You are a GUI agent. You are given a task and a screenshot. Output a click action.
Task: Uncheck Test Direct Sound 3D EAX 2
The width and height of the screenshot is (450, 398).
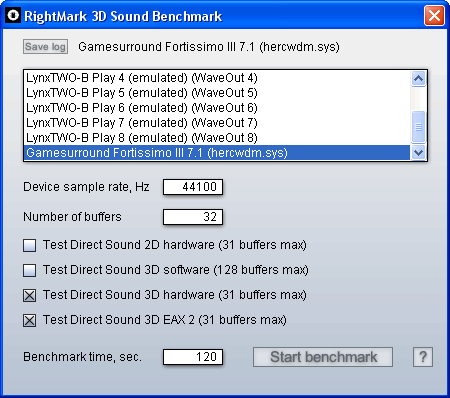tap(30, 320)
